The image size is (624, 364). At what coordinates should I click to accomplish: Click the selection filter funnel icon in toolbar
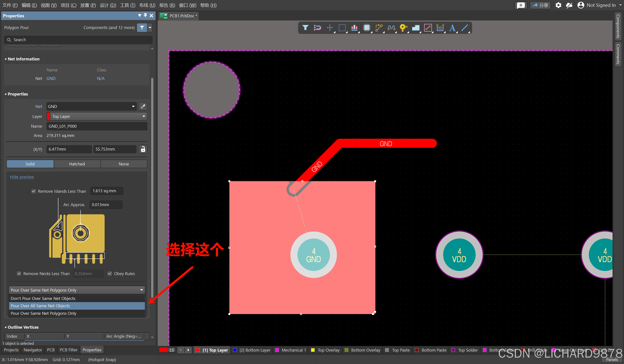(x=305, y=28)
